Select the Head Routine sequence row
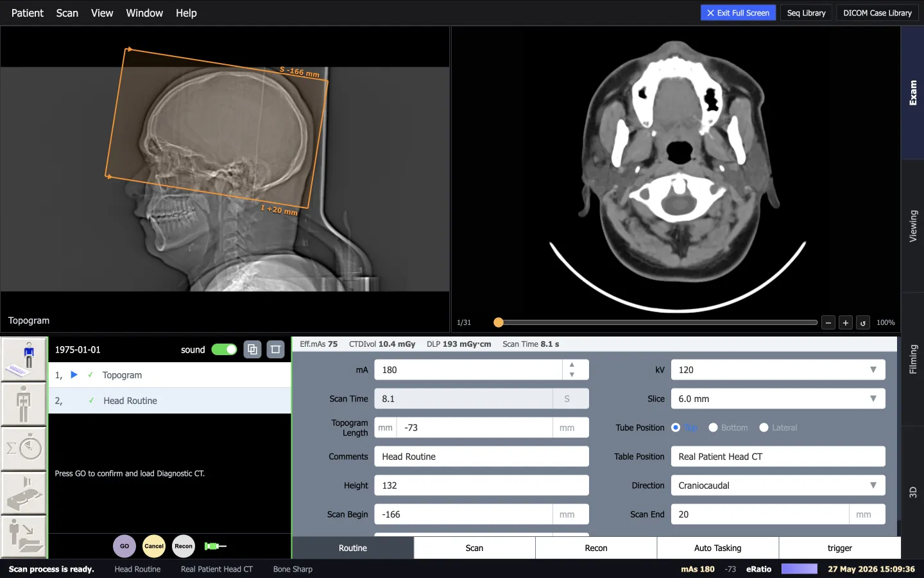This screenshot has width=924, height=578. point(170,401)
